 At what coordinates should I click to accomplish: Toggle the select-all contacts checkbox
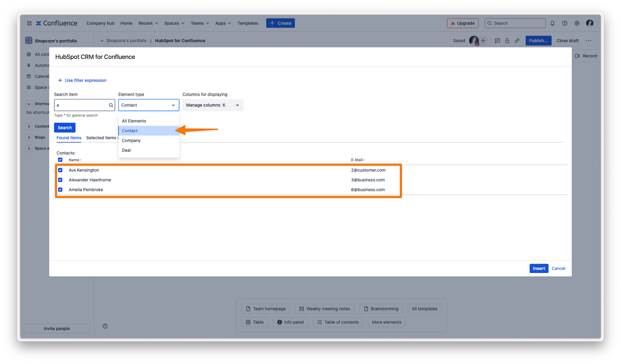coord(60,160)
